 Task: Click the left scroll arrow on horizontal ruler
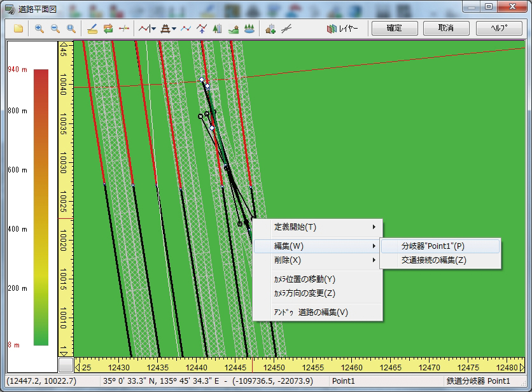click(x=78, y=366)
